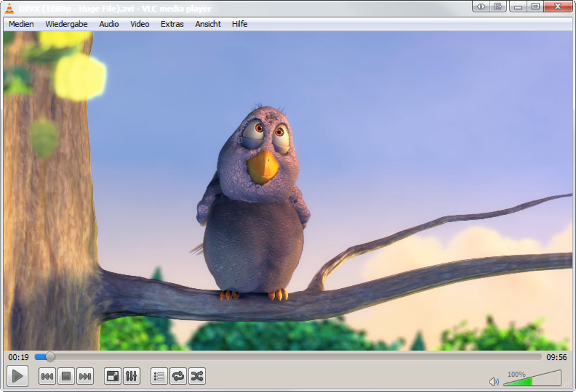
Task: Click the total time 09:56 label
Action: [x=557, y=357]
